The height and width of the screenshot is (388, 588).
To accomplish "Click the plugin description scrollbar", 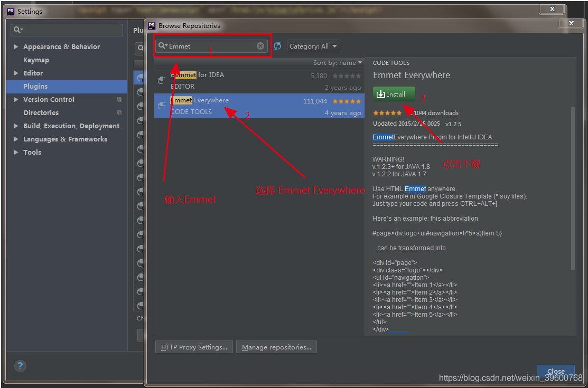I will 573,188.
